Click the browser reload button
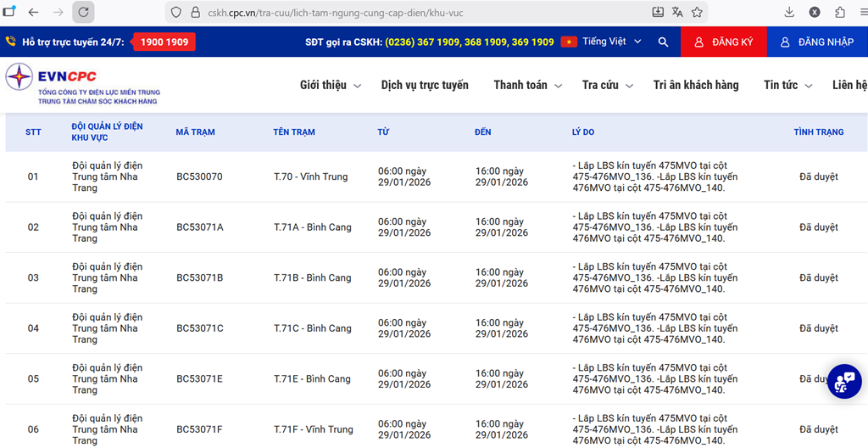 pyautogui.click(x=83, y=13)
